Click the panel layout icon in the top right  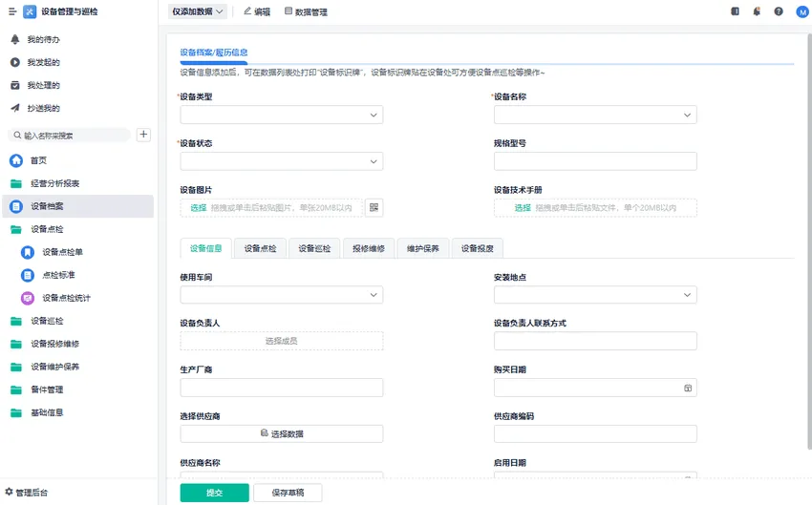coord(735,11)
